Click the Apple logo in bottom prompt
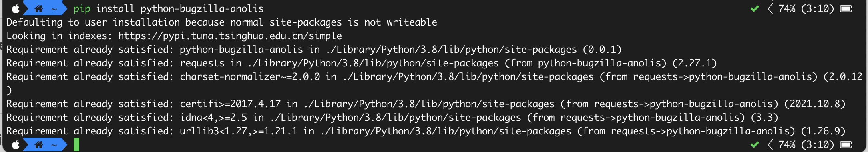868x152 pixels. coord(16,145)
